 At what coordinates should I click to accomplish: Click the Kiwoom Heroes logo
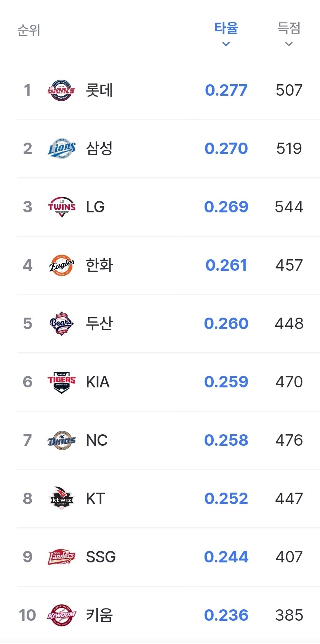(61, 615)
